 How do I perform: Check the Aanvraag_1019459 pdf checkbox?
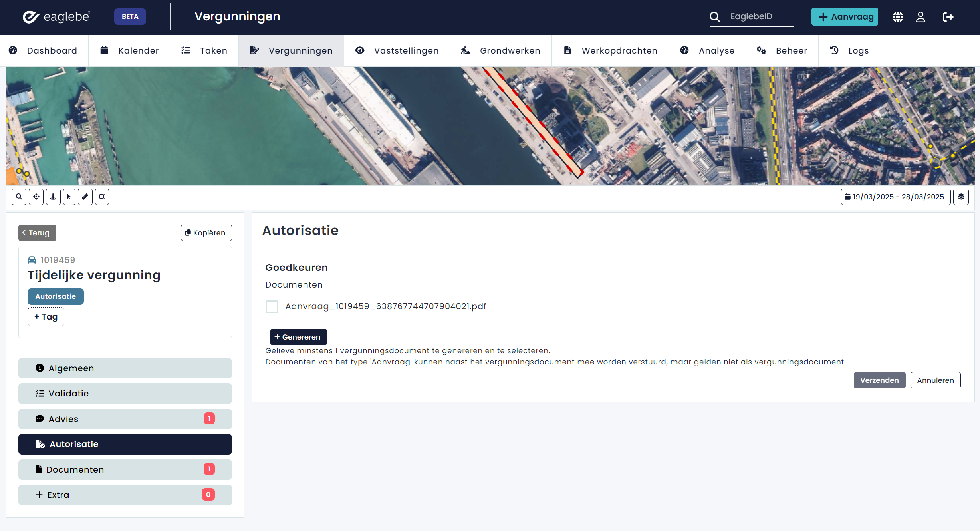pos(272,306)
